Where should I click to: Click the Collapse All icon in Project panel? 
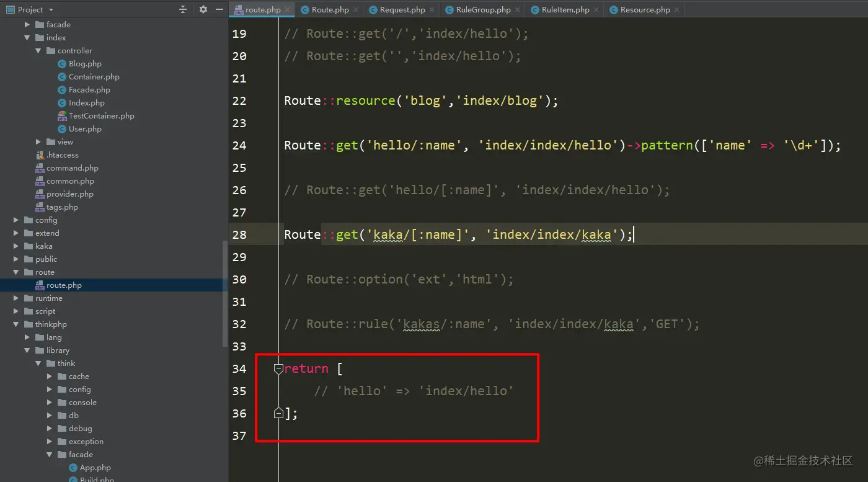pyautogui.click(x=183, y=9)
